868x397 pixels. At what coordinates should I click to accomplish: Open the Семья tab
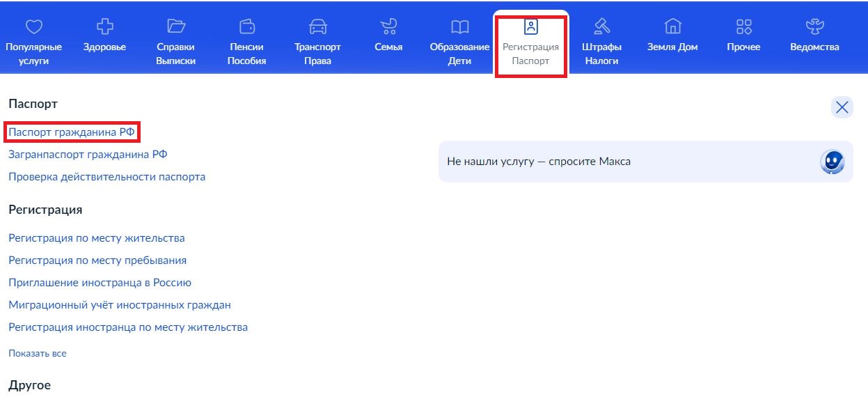pyautogui.click(x=388, y=35)
